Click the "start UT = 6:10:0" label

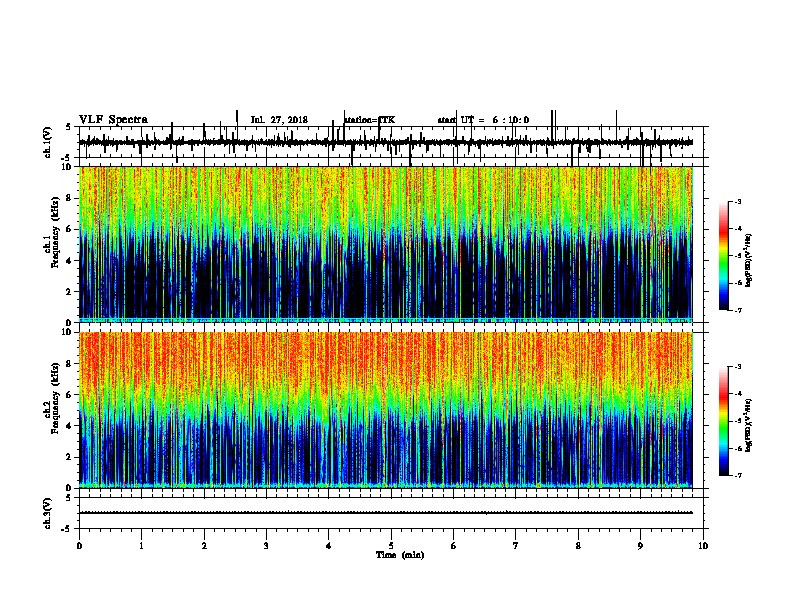[x=483, y=120]
